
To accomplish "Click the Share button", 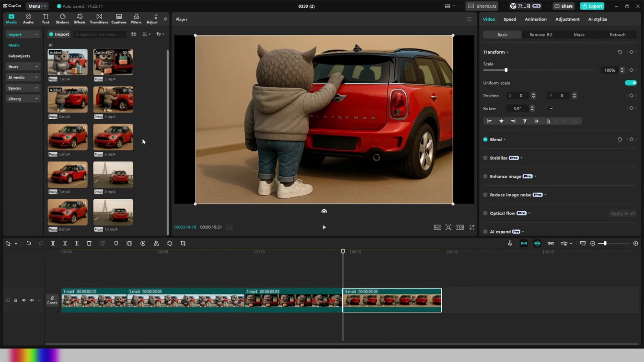I will tap(563, 6).
